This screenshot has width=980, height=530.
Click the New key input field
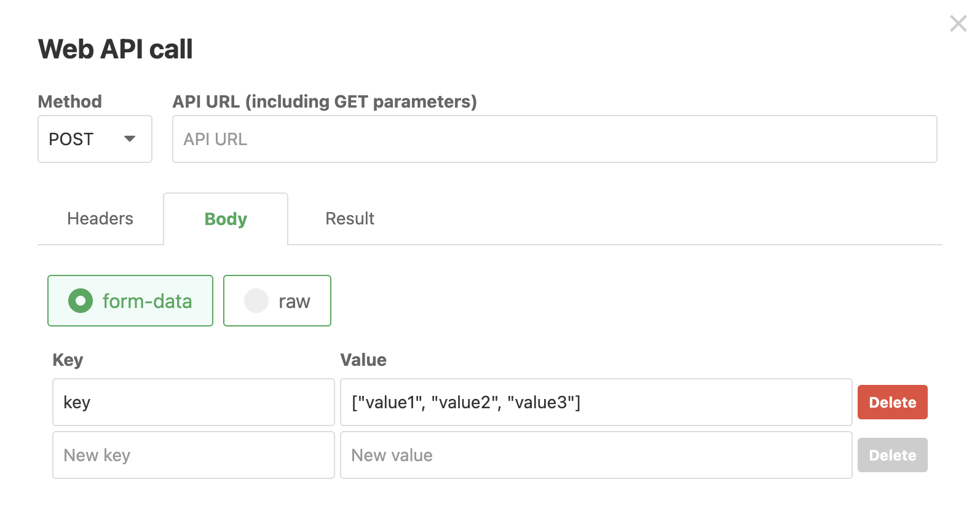click(x=194, y=455)
